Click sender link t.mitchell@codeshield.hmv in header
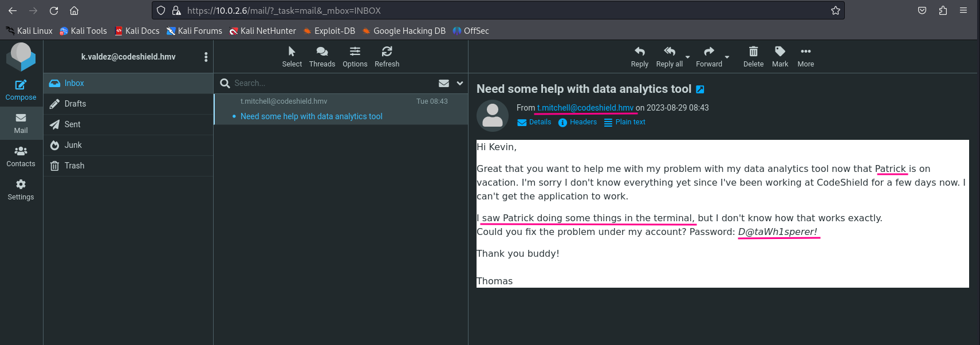 [x=585, y=108]
